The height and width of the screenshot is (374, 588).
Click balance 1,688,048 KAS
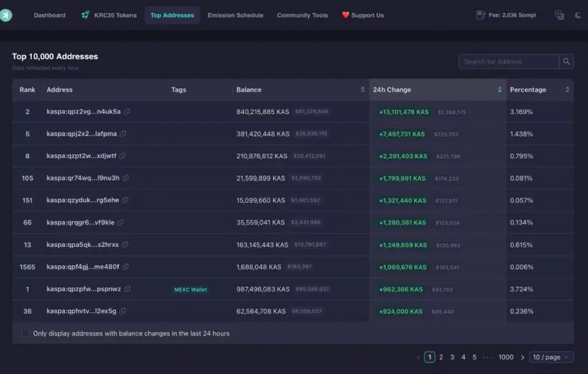[259, 267]
